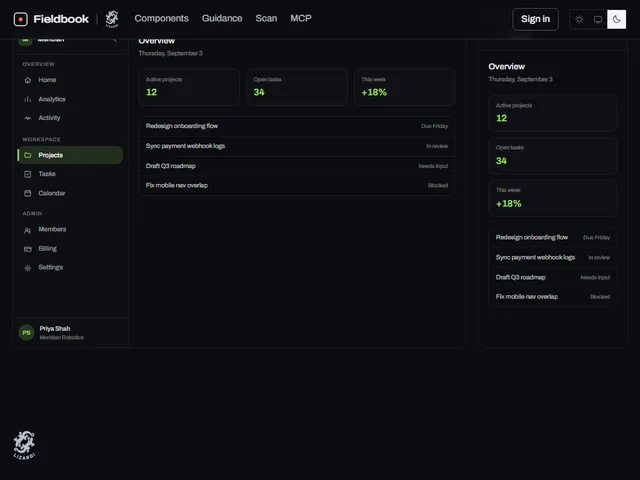Click the Tasks checkbox icon in sidebar
Screen dimensions: 640x480
[28, 174]
